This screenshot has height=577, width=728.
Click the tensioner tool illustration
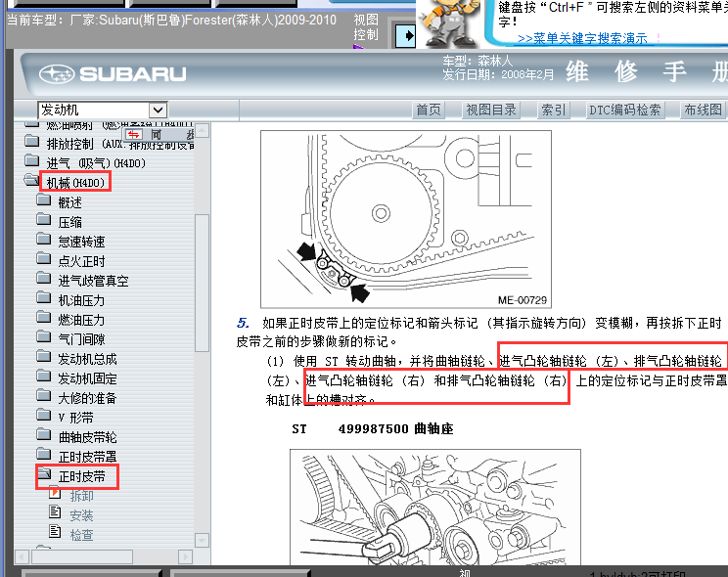coord(435,507)
